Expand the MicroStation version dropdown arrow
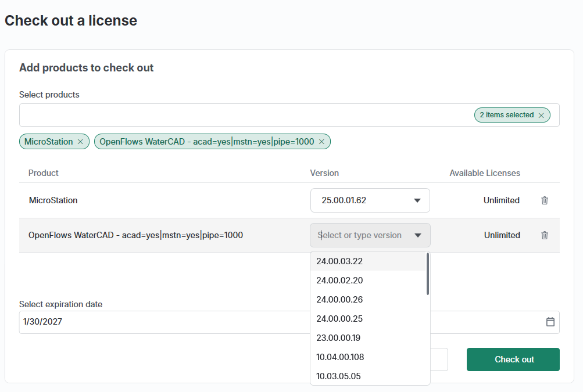 tap(417, 200)
